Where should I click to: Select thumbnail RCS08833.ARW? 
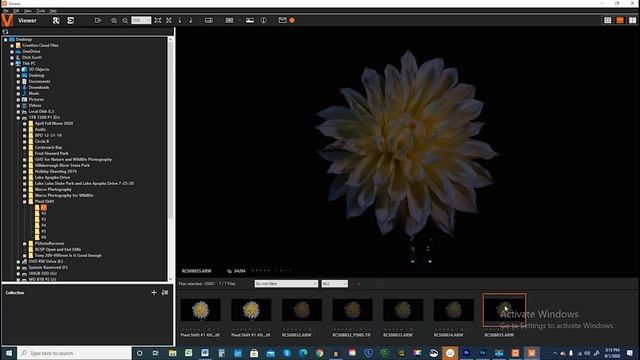pyautogui.click(x=403, y=310)
